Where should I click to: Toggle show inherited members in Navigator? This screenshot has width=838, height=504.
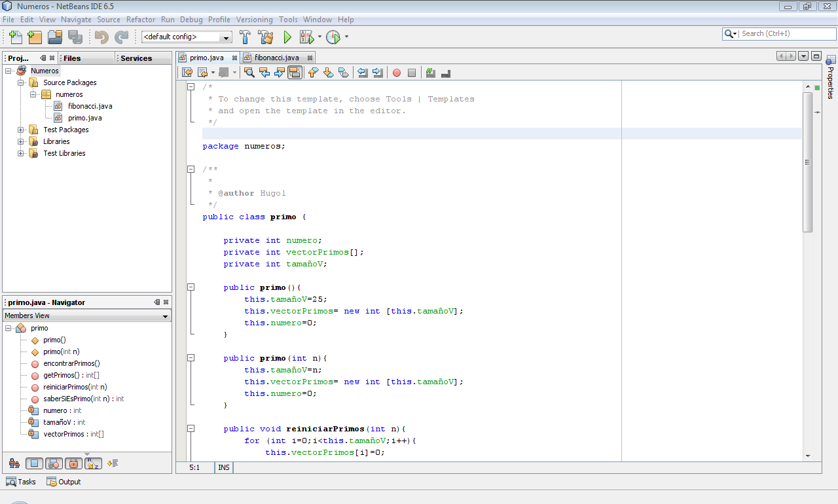(x=13, y=463)
